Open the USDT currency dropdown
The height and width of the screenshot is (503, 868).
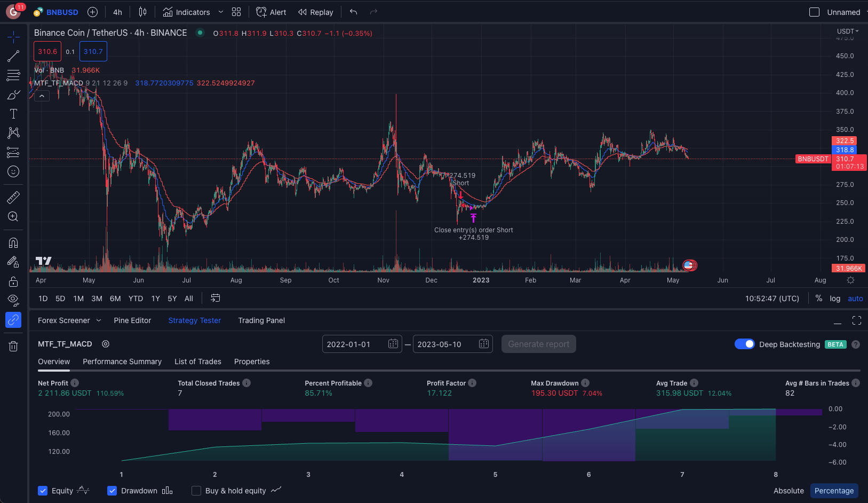click(x=848, y=31)
